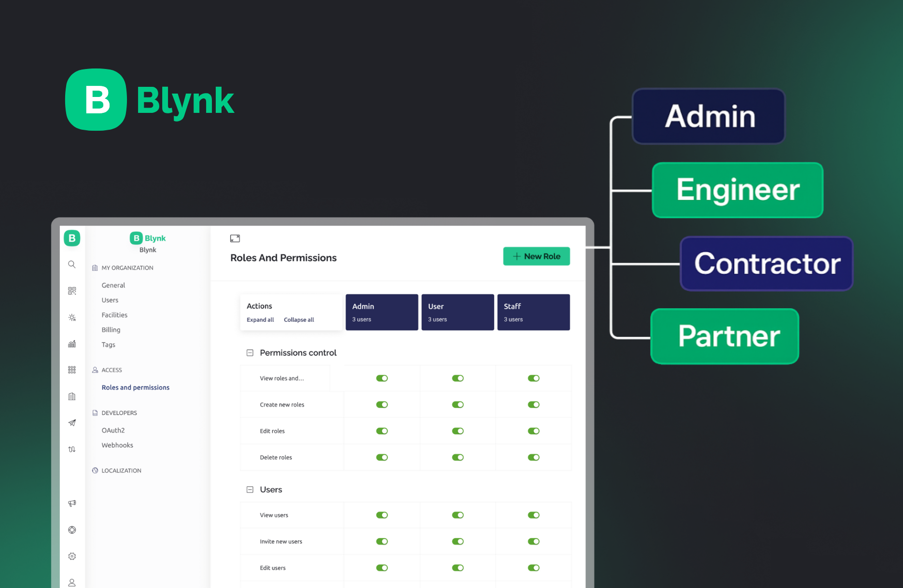
Task: Click the 'Roles And Permissions' page title
Action: [283, 258]
